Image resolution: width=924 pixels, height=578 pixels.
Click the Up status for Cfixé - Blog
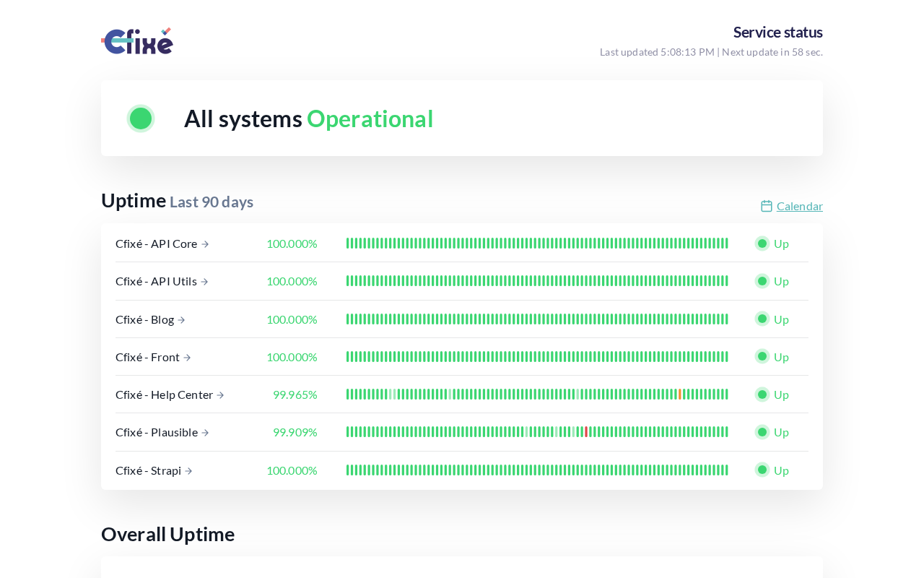point(780,319)
